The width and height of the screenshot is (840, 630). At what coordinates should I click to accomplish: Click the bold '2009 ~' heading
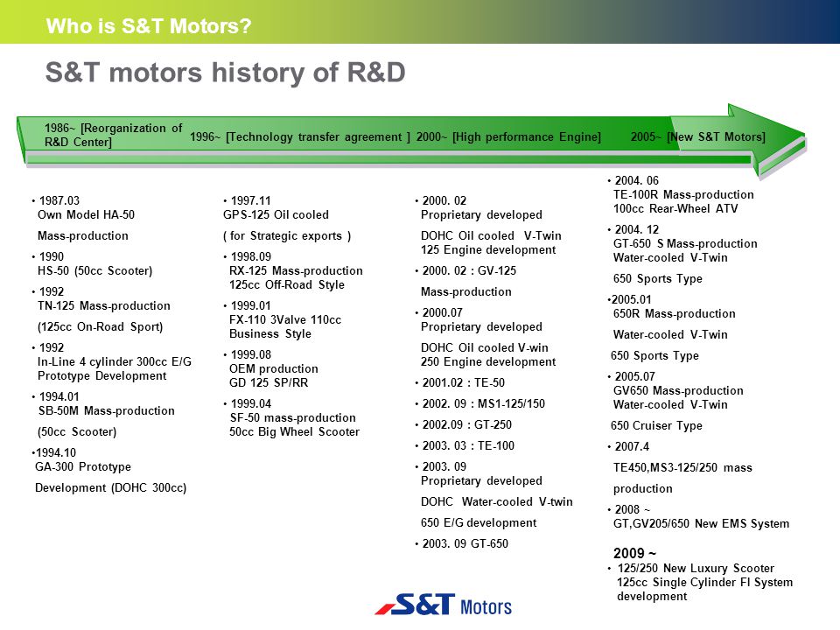coord(634,553)
